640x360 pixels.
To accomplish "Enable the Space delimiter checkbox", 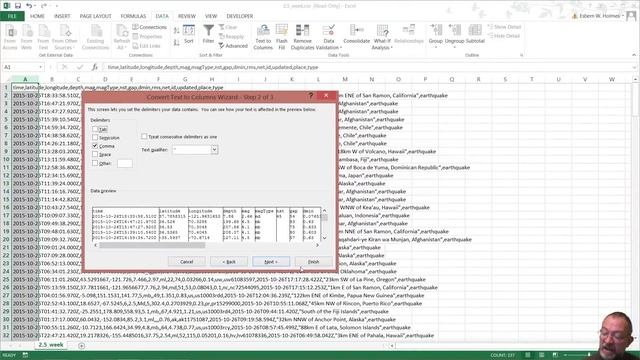I will tap(95, 154).
